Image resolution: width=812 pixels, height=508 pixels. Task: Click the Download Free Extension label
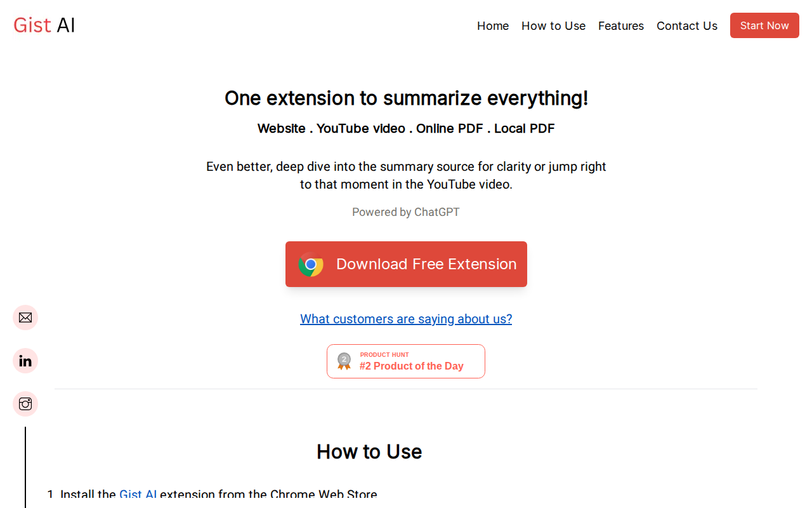[x=426, y=264]
